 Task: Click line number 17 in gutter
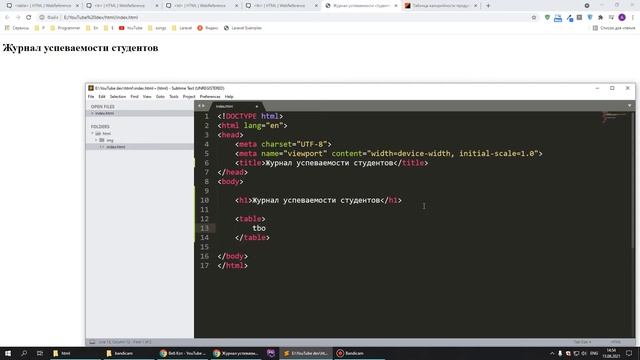coord(204,265)
